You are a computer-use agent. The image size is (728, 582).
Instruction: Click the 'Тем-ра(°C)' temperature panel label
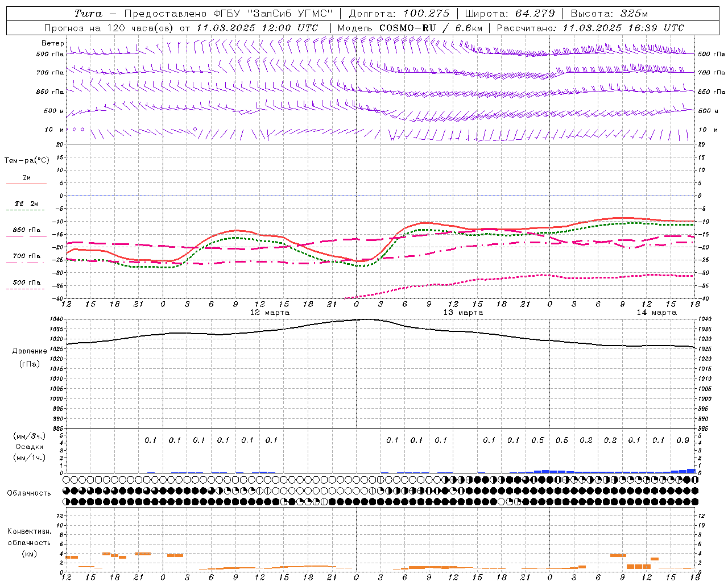tap(27, 161)
